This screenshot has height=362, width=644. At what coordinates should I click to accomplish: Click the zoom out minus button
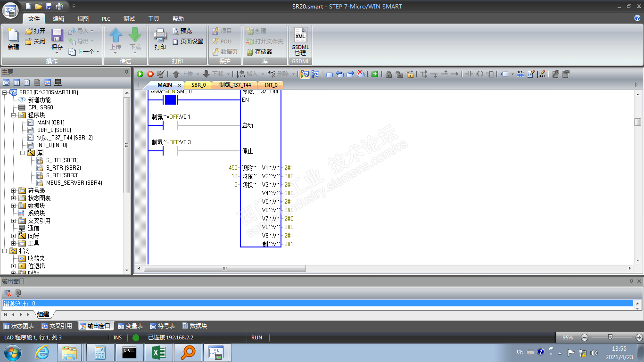point(585,337)
